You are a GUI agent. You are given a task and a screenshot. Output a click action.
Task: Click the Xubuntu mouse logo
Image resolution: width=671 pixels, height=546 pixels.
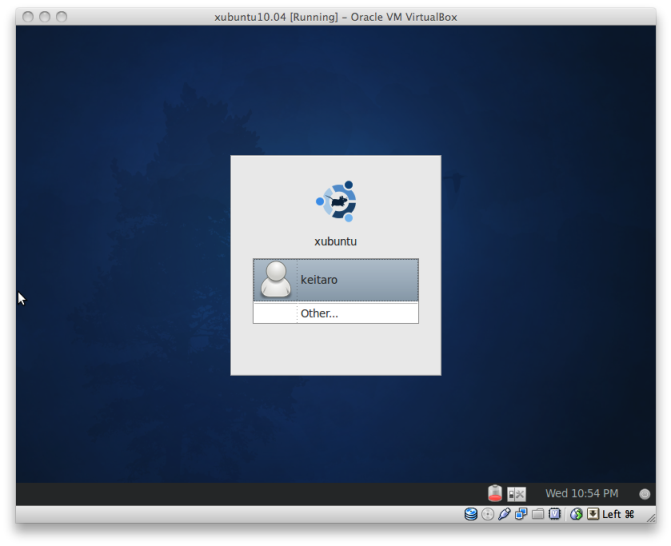(336, 201)
